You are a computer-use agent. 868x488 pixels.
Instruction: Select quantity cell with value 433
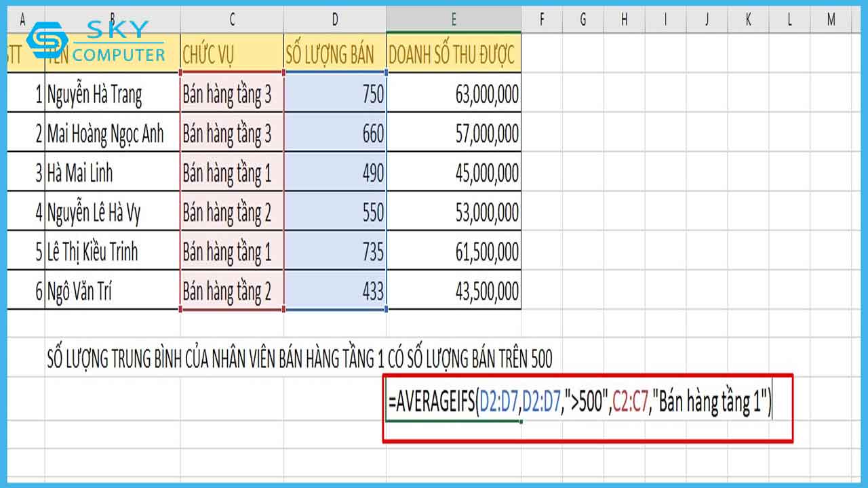335,291
